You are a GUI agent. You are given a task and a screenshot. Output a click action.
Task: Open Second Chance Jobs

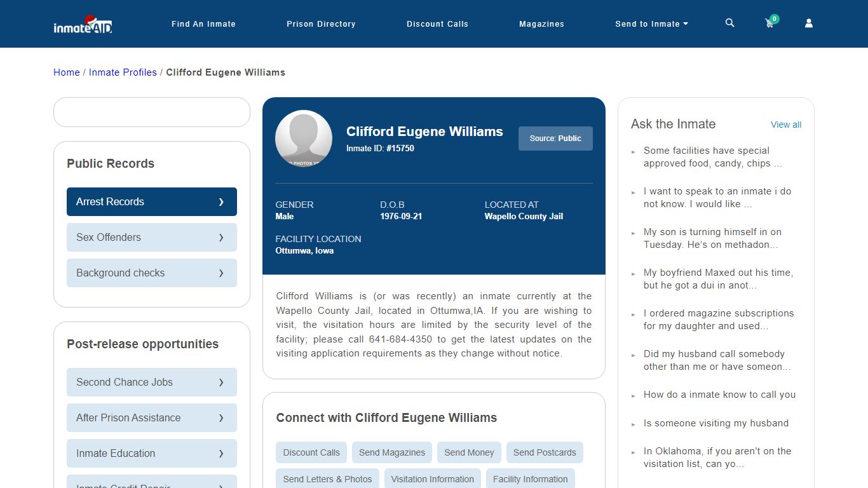pyautogui.click(x=152, y=382)
